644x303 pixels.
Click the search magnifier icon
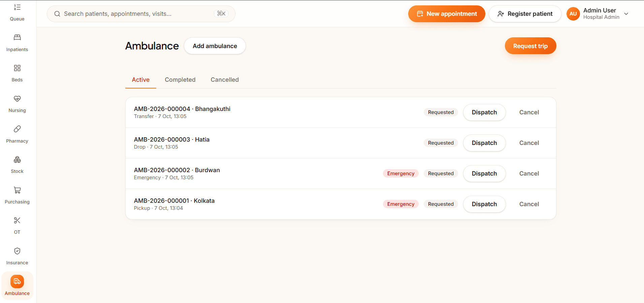[x=57, y=14]
